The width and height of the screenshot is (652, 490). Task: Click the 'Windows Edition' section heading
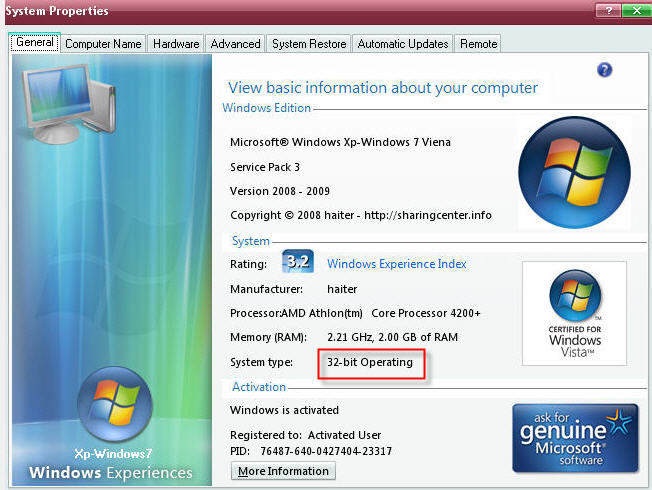coord(267,108)
